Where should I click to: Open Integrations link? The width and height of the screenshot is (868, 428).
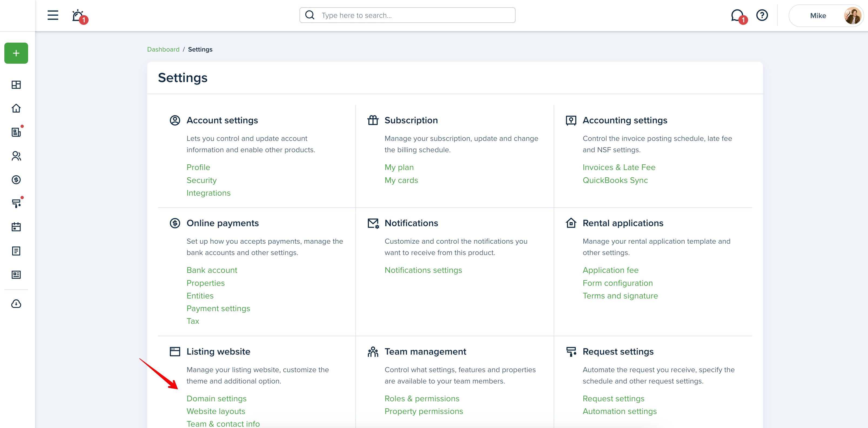(208, 193)
